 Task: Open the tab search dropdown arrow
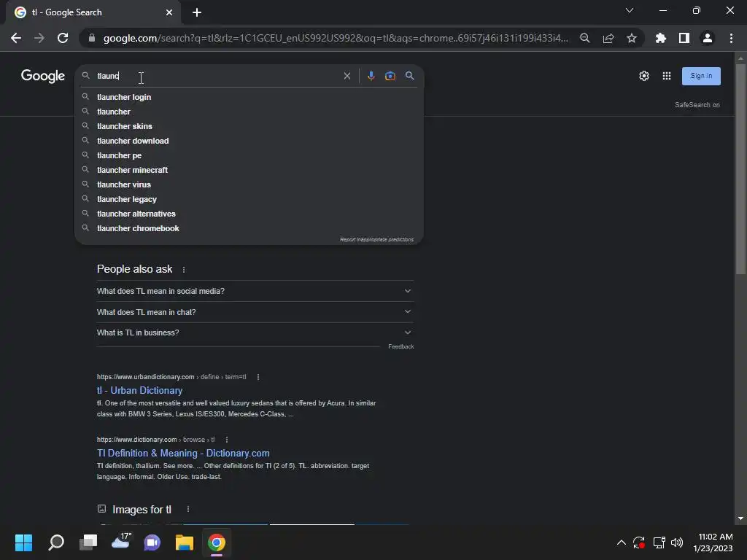630,10
